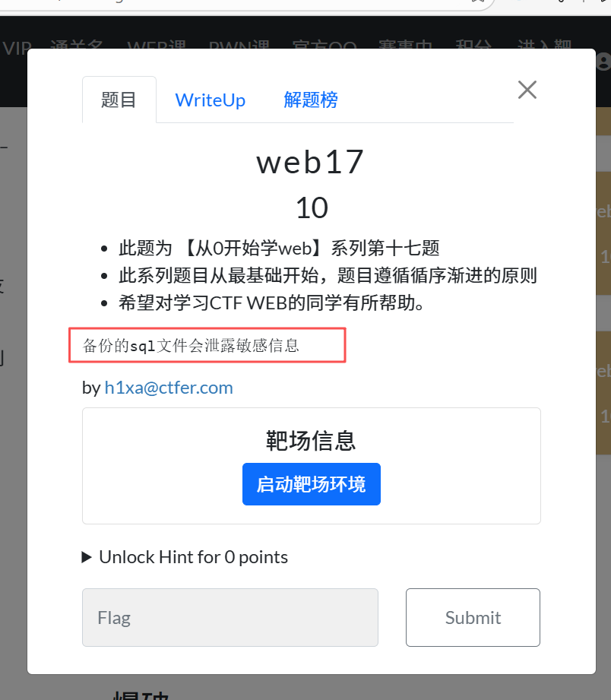611x700 pixels.
Task: Open the WEB课 navigation menu item
Action: click(x=157, y=45)
